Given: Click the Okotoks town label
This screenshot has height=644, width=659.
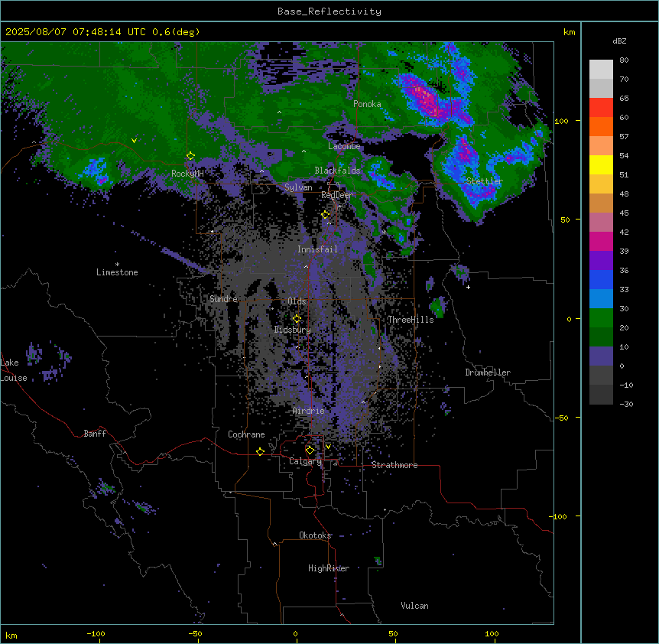Looking at the screenshot, I should click(315, 535).
